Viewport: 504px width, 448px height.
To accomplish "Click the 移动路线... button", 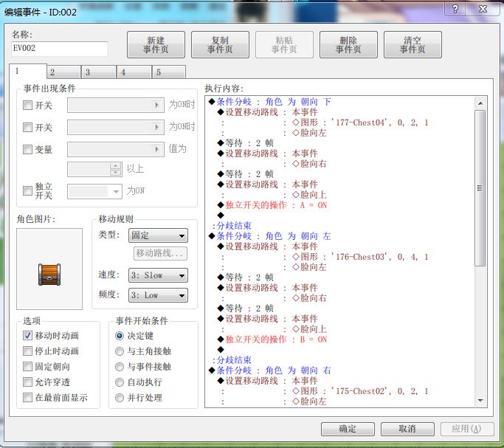I will [160, 253].
